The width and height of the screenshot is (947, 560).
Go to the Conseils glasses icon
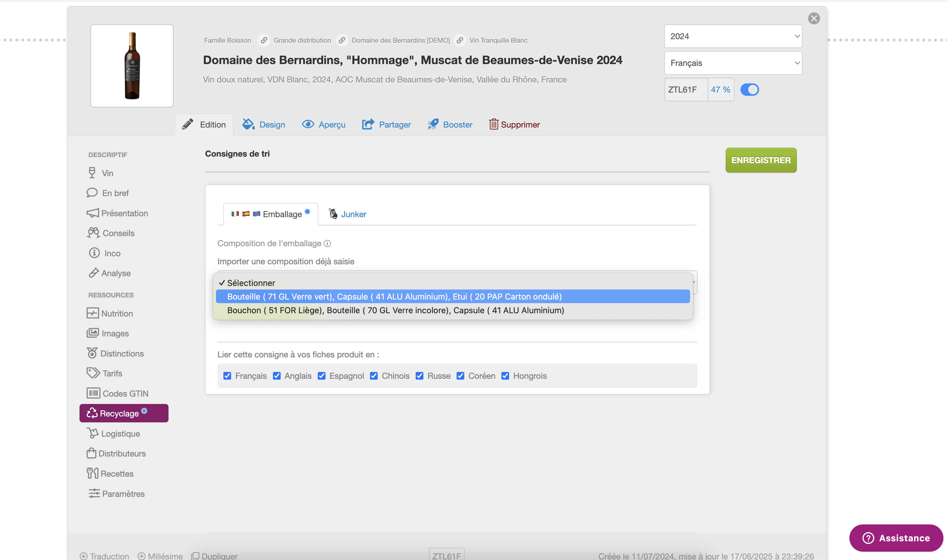(x=93, y=233)
